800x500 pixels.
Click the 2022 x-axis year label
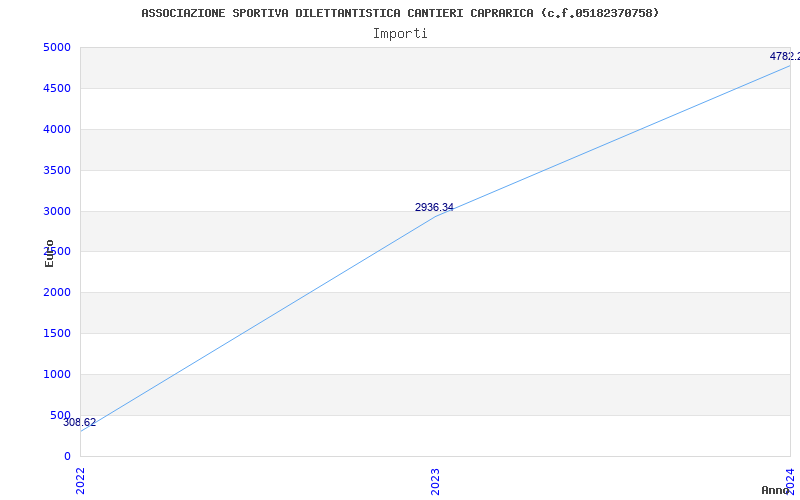point(80,481)
